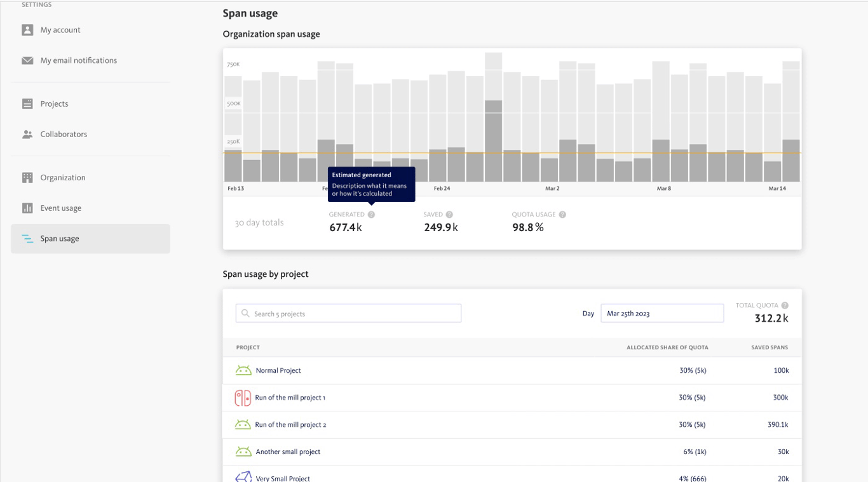Select the Span usage sidebar item

click(60, 239)
